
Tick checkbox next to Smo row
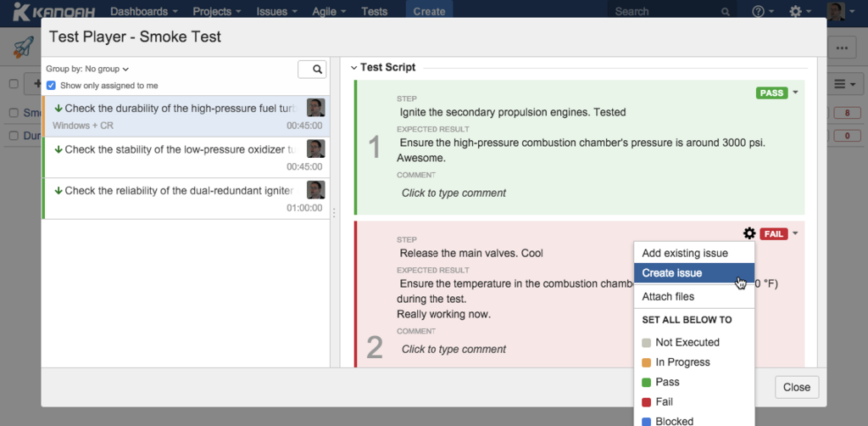coord(14,113)
